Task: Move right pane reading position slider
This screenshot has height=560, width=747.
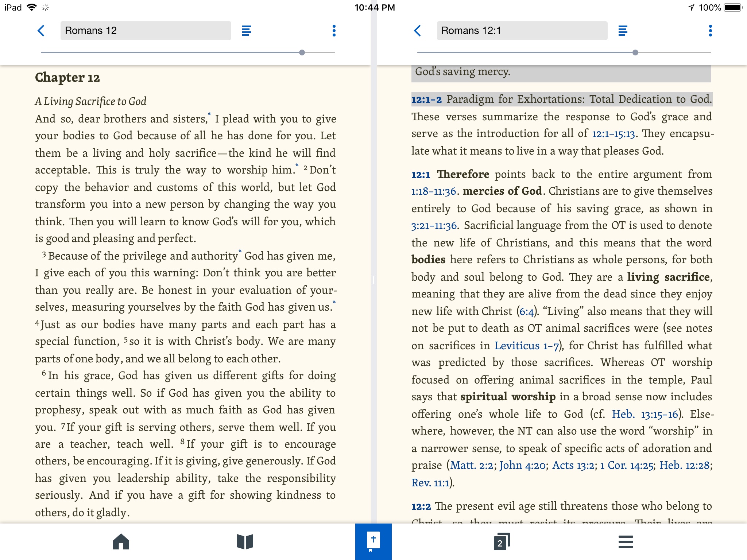Action: click(x=635, y=52)
